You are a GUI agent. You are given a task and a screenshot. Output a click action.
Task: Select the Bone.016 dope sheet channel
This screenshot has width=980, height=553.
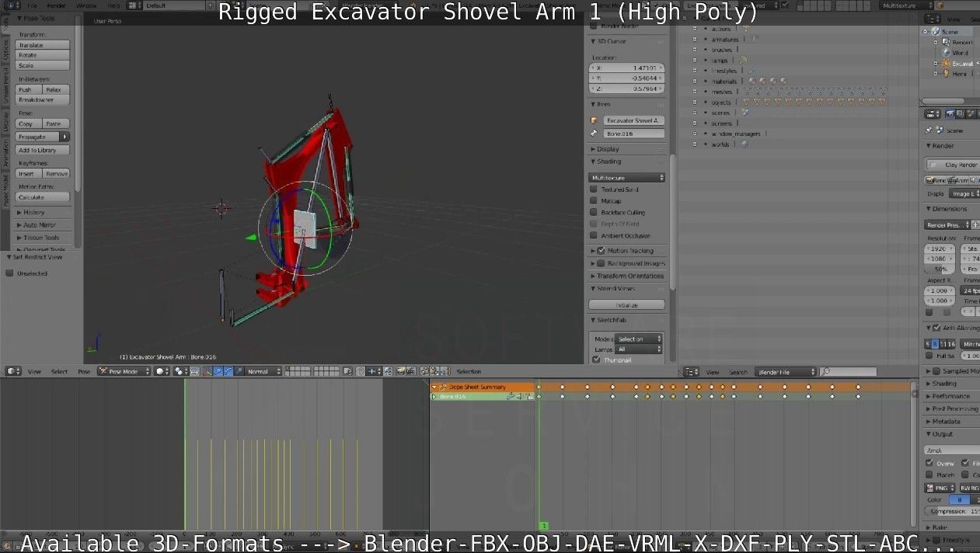[x=483, y=396]
